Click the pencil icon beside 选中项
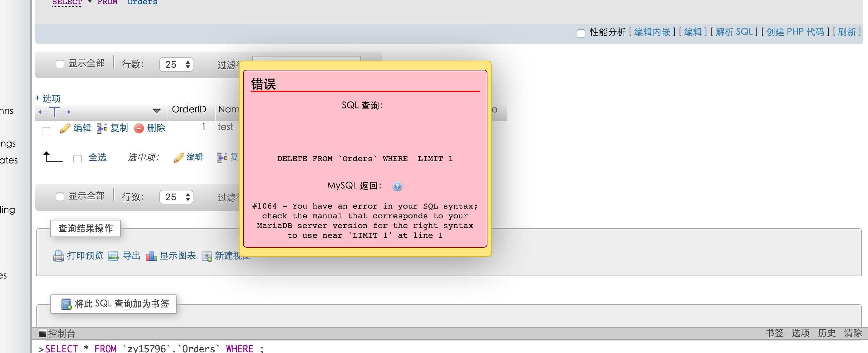The width and height of the screenshot is (868, 353). (179, 158)
